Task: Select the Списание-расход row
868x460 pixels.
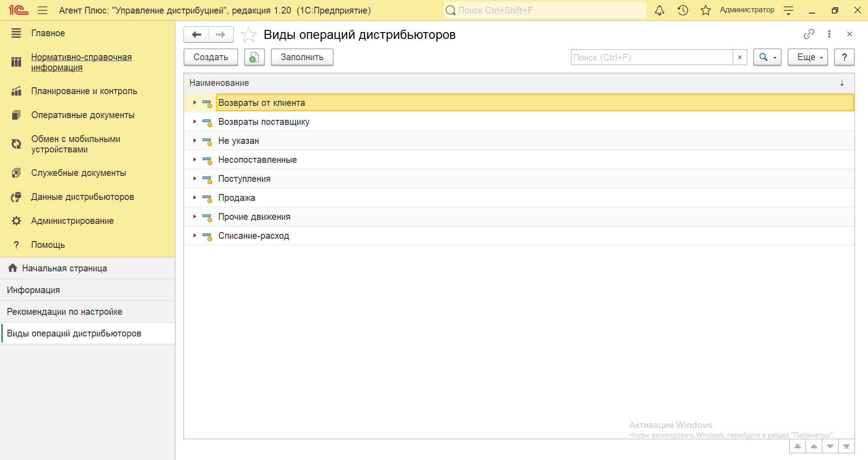Action: (519, 236)
